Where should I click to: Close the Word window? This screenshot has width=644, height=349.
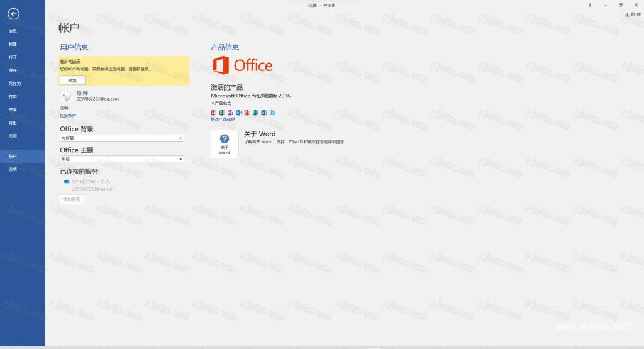pos(636,5)
